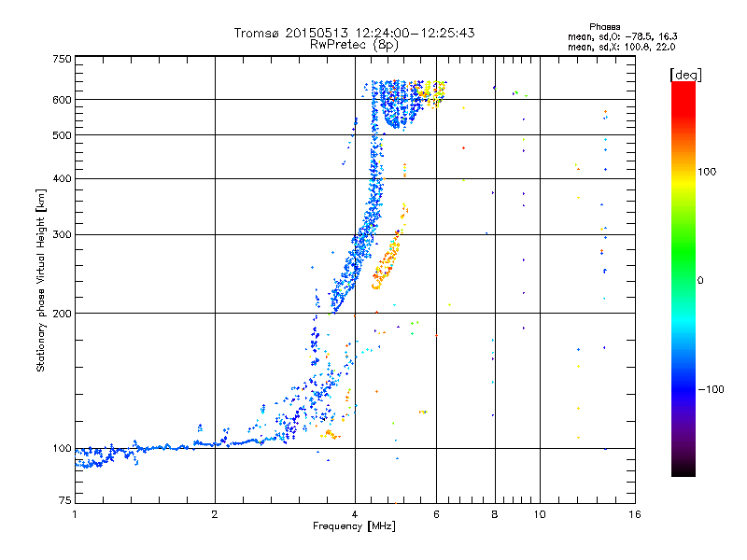747x560 pixels.
Task: Click the '[deg]' colorbar unit label
Action: pyautogui.click(x=685, y=75)
